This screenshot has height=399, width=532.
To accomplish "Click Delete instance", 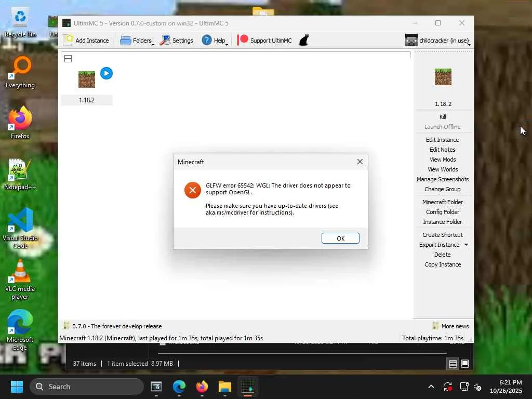I will (x=443, y=255).
